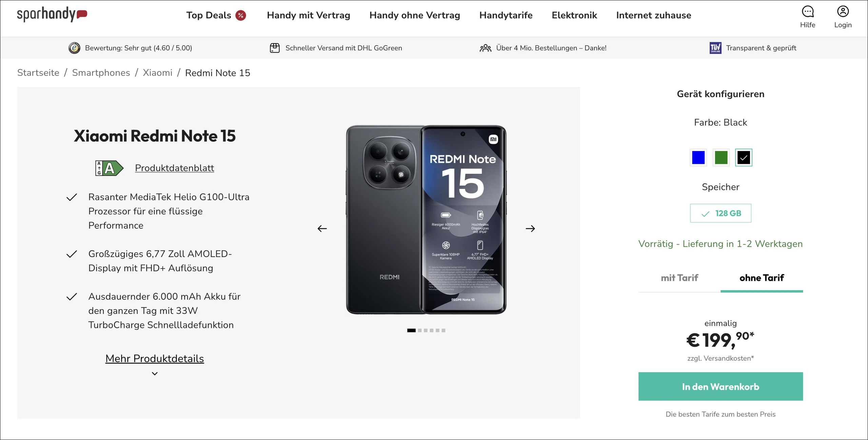Viewport: 868px width, 440px height.
Task: Jump to the third carousel dot indicator
Action: pyautogui.click(x=426, y=330)
